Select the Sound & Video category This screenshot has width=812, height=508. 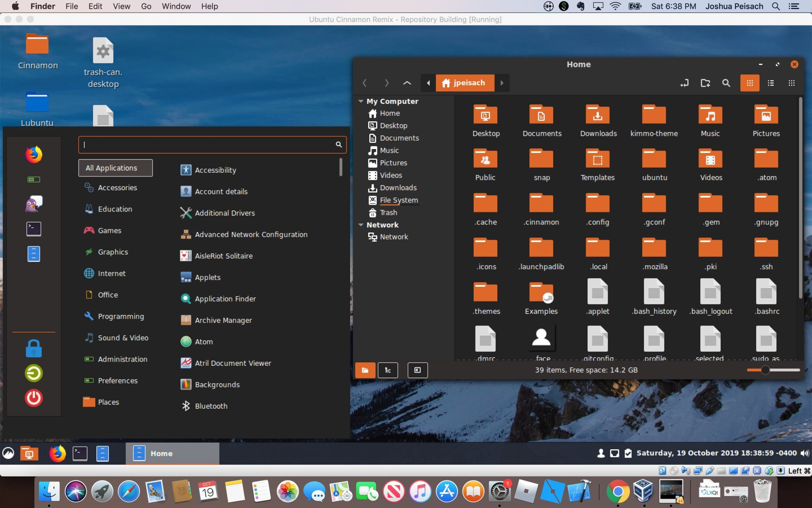pyautogui.click(x=115, y=338)
